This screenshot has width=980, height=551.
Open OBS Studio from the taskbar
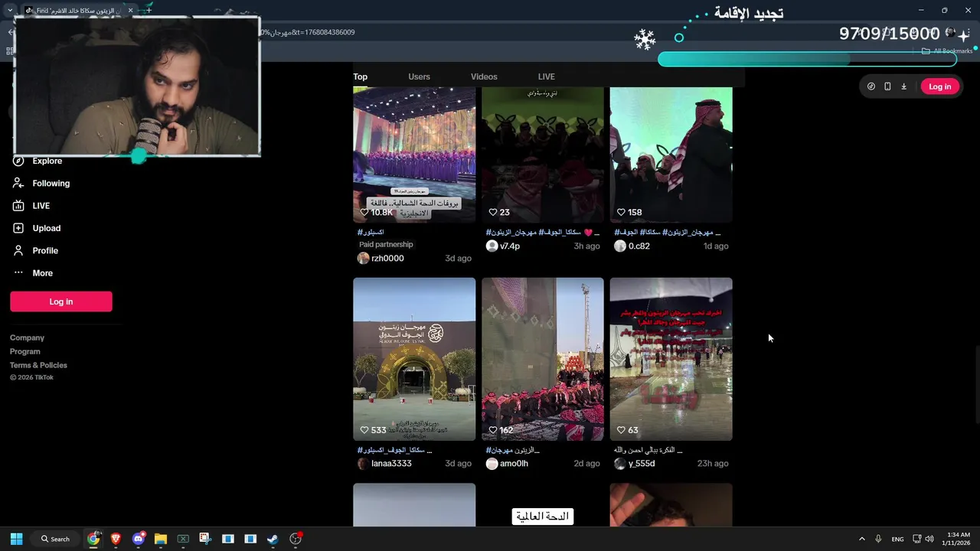296,539
